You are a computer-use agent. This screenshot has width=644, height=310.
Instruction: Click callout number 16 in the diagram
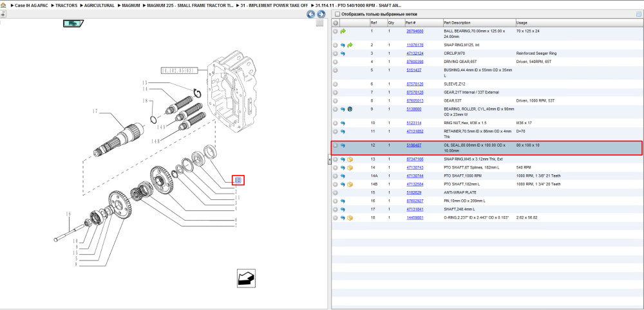pos(69,214)
